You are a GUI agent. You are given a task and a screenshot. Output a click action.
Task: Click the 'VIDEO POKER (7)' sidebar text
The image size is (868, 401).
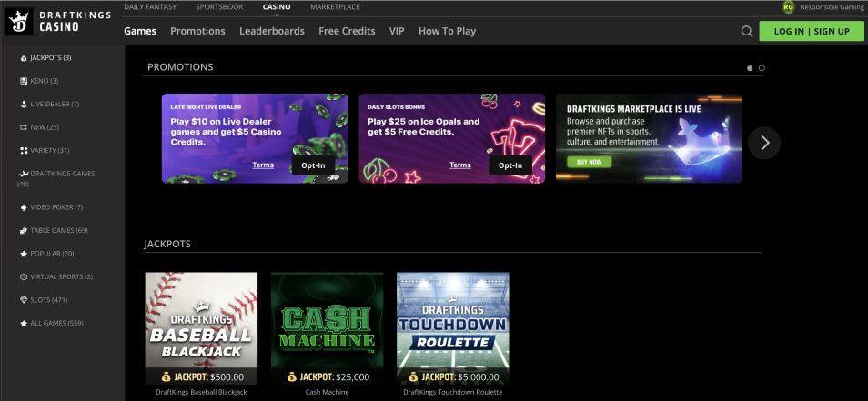(56, 206)
